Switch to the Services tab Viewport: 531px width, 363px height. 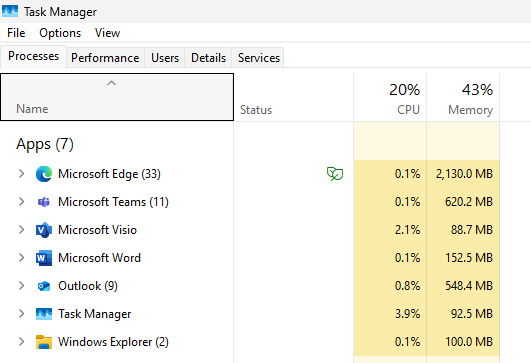tap(259, 58)
